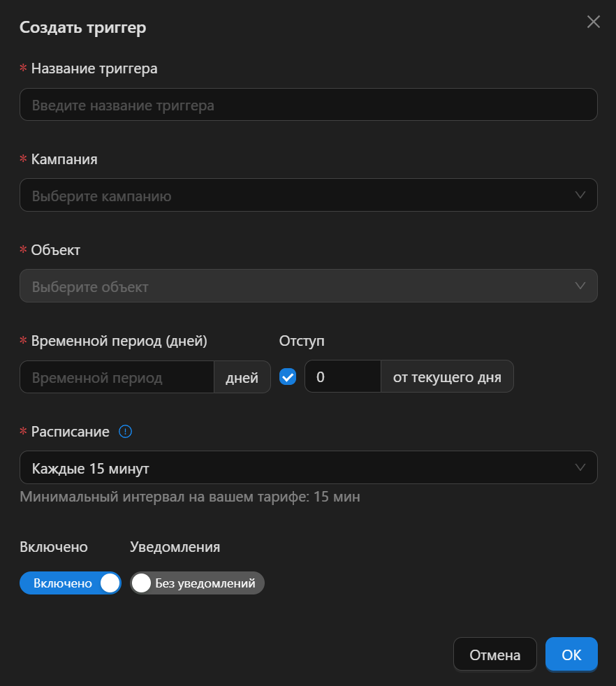Click the Расписание dropdown chevron arrow
The width and height of the screenshot is (616, 686).
pos(580,467)
